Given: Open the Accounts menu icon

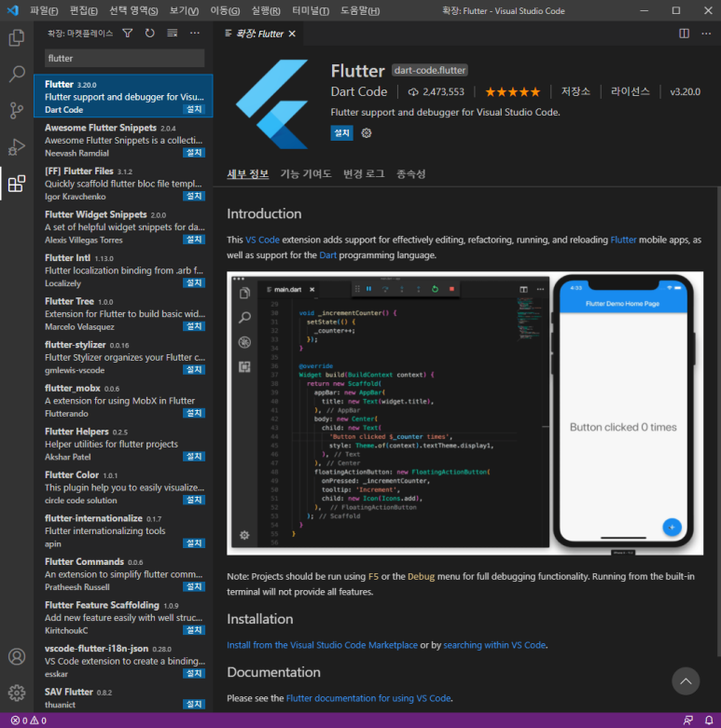Looking at the screenshot, I should click(x=17, y=656).
